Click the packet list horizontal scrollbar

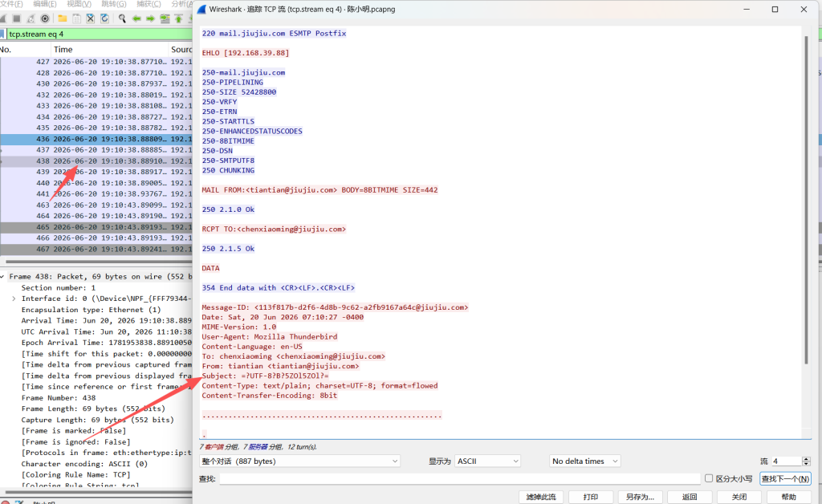99,262
